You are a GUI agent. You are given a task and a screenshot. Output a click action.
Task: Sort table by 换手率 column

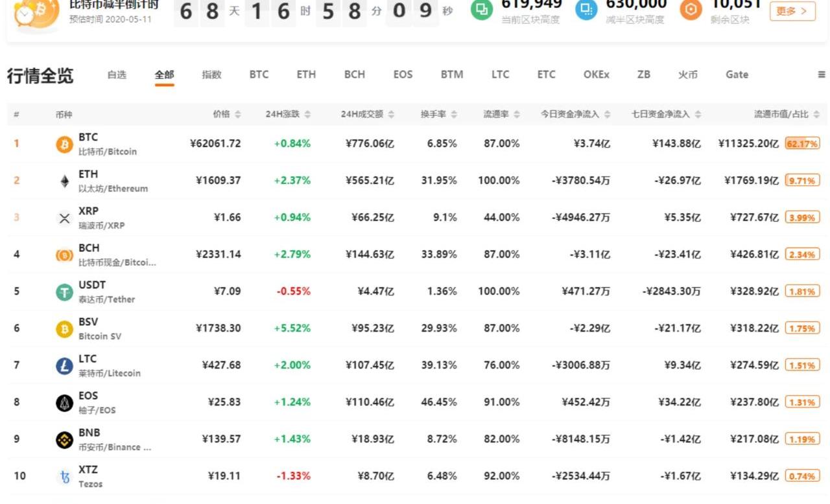click(x=454, y=115)
